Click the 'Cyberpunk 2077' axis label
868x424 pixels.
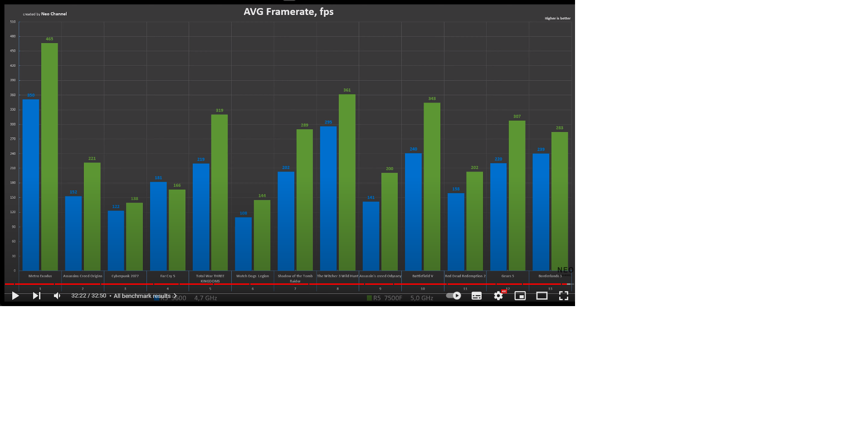pos(125,276)
